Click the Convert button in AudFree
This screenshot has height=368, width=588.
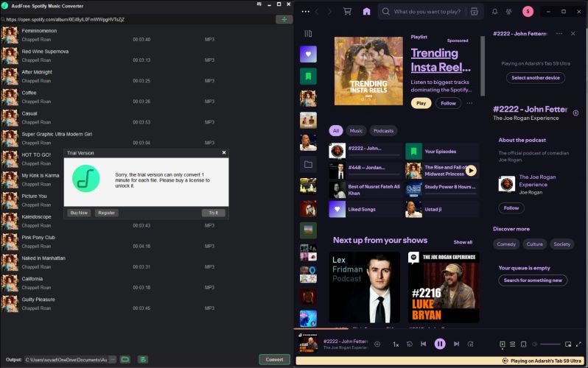pyautogui.click(x=275, y=359)
